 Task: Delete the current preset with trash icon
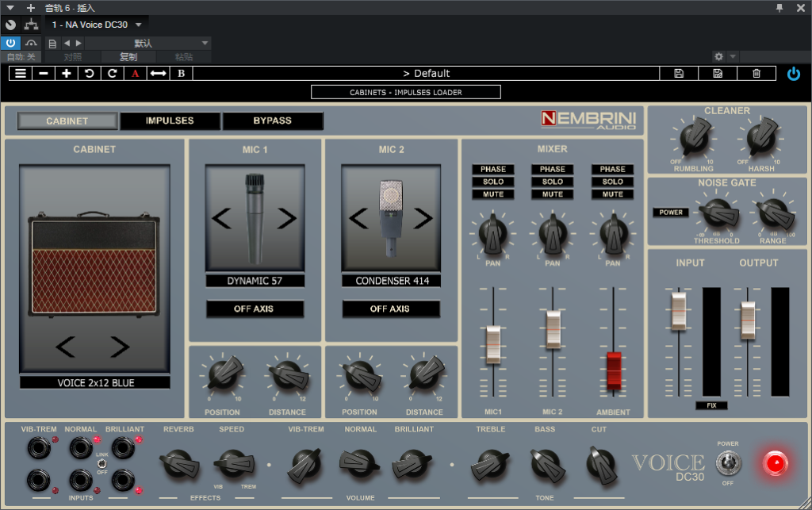click(x=756, y=74)
